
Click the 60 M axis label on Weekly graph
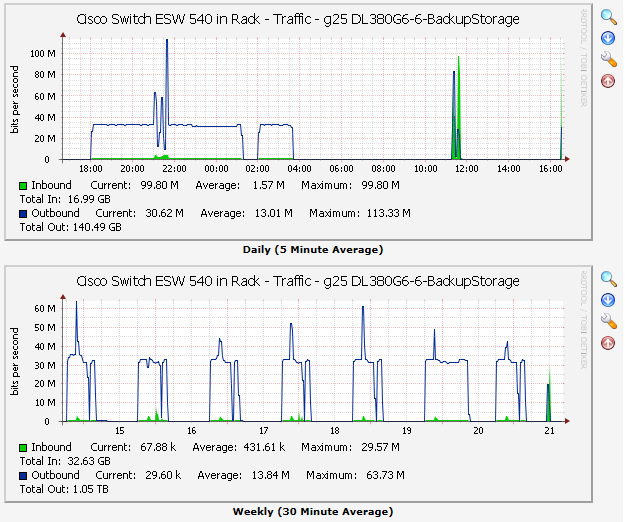(x=45, y=308)
